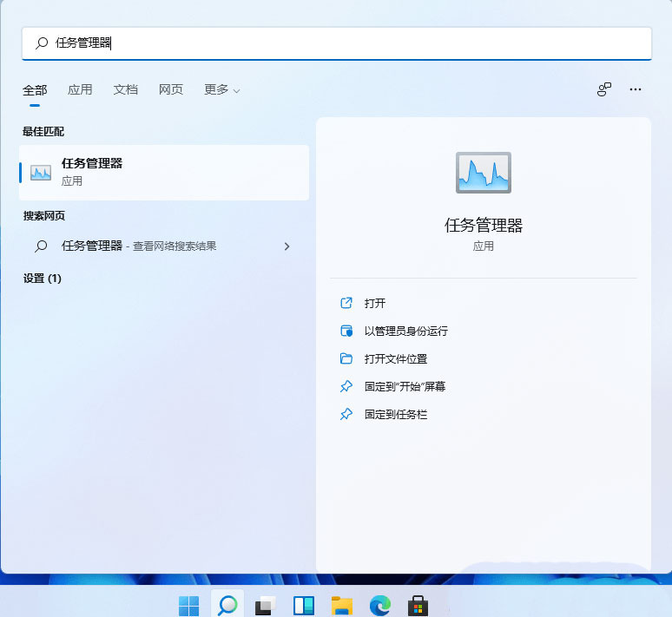Choose 打开文件位置

pyautogui.click(x=396, y=358)
